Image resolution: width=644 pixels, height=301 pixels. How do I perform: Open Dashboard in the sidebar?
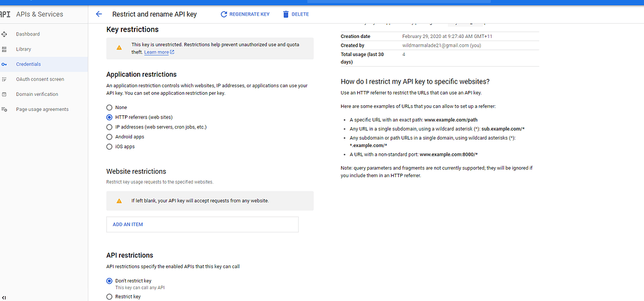(28, 34)
